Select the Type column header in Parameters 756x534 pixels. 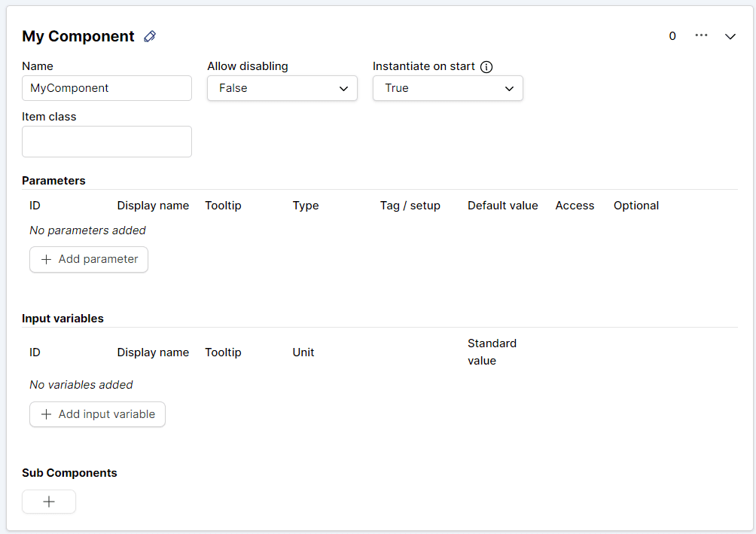[x=306, y=206]
